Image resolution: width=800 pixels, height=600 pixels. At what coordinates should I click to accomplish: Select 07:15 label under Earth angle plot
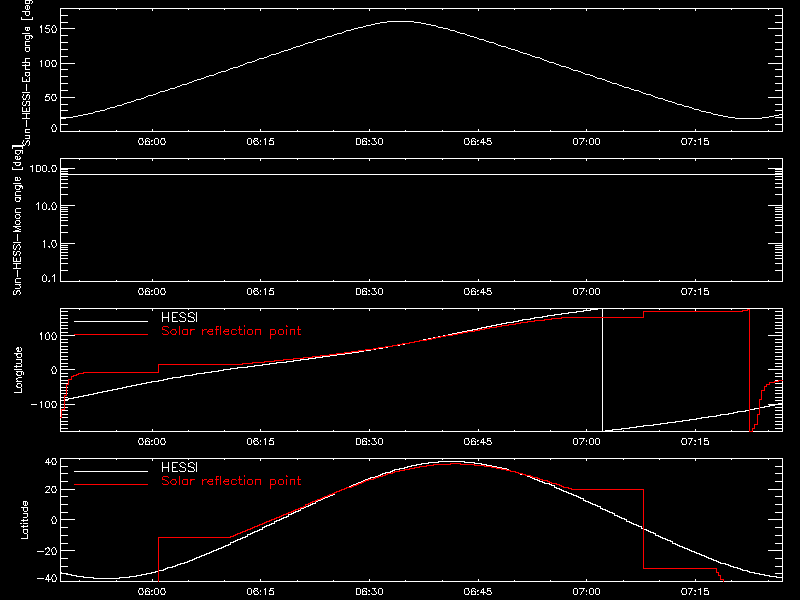pos(695,142)
